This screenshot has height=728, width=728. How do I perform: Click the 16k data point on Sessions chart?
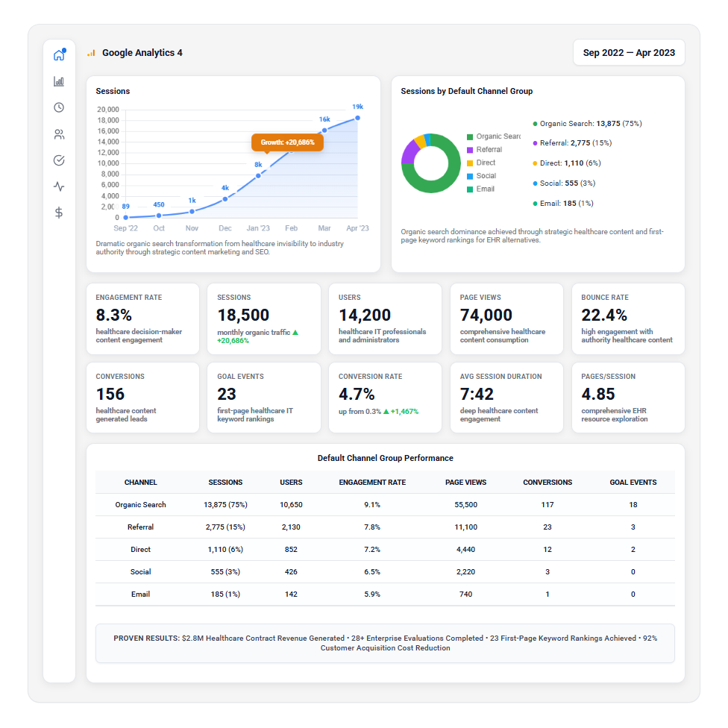click(324, 131)
